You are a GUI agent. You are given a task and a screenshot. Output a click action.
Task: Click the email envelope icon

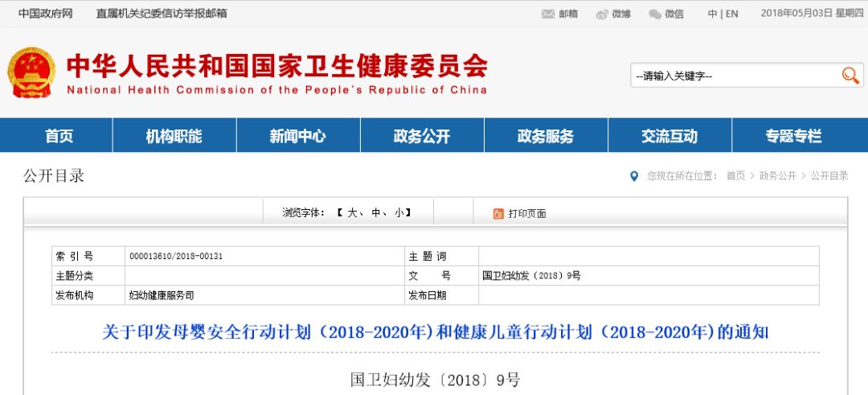pos(548,14)
